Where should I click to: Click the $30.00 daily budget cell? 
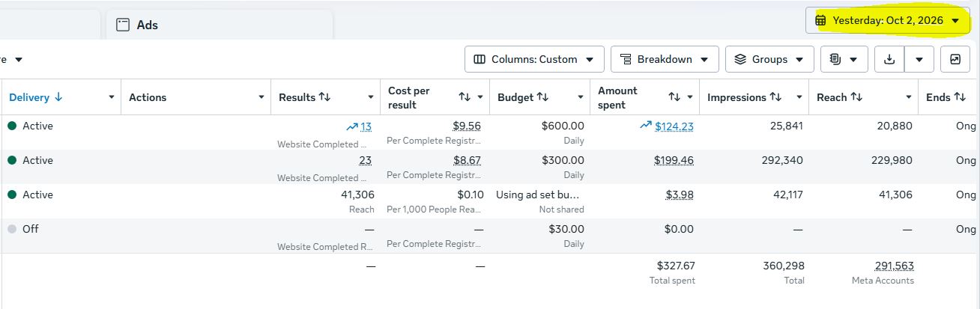click(566, 230)
